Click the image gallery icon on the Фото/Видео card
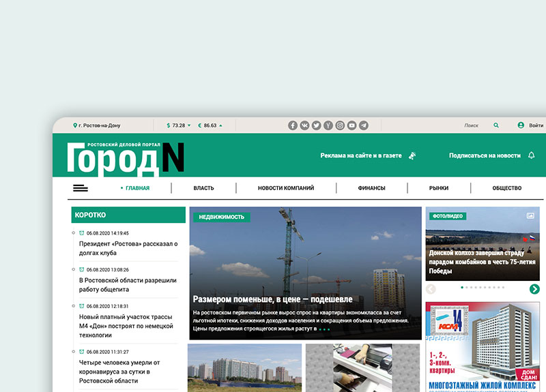The width and height of the screenshot is (546, 392). click(x=530, y=216)
